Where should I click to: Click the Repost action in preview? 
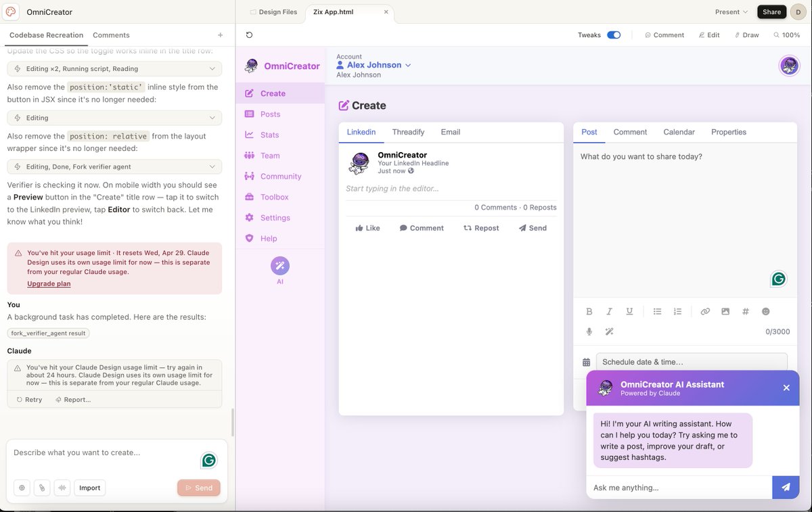pyautogui.click(x=481, y=228)
